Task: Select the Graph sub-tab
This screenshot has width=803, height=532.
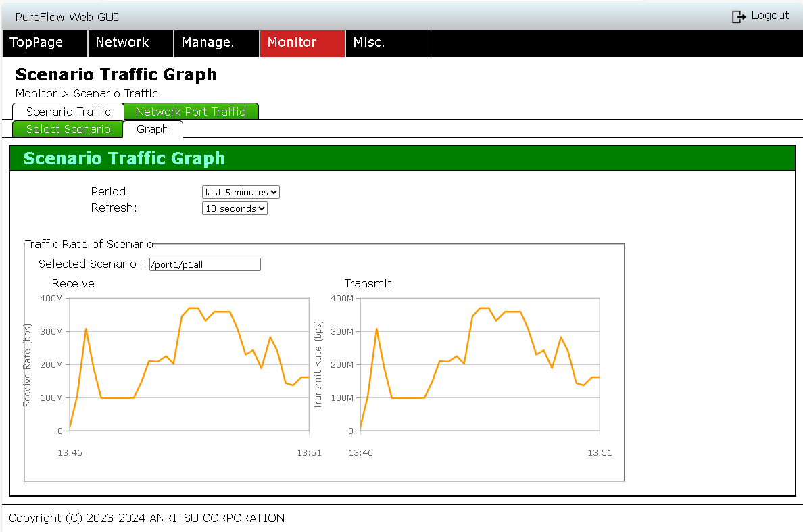Action: click(153, 129)
